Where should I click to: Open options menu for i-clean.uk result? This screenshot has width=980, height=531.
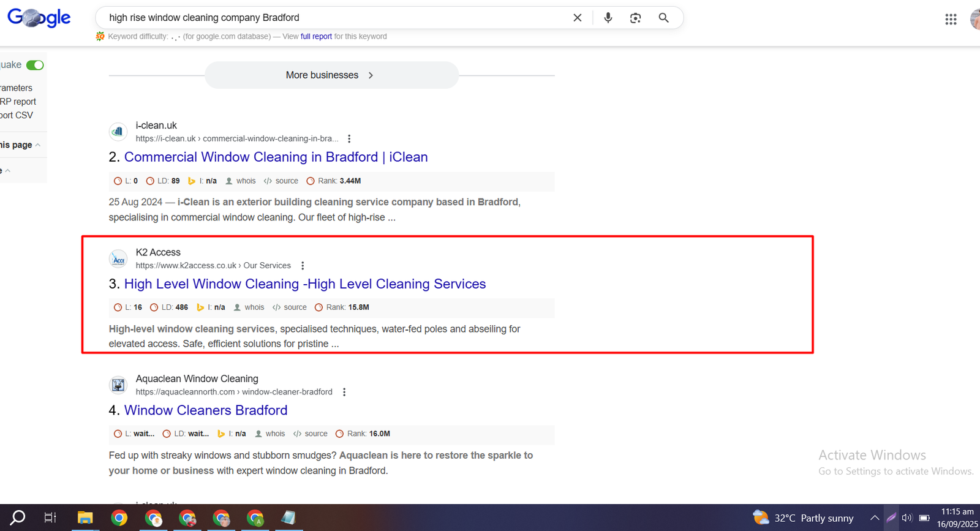[349, 139]
